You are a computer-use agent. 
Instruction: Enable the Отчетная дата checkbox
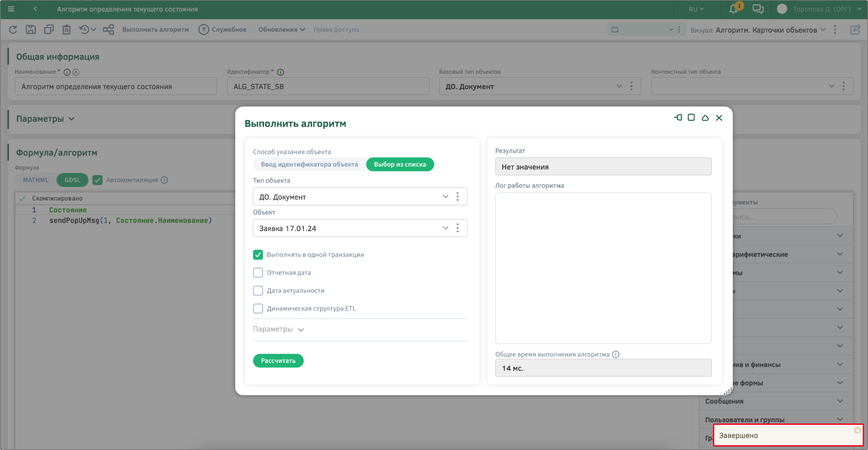click(258, 273)
